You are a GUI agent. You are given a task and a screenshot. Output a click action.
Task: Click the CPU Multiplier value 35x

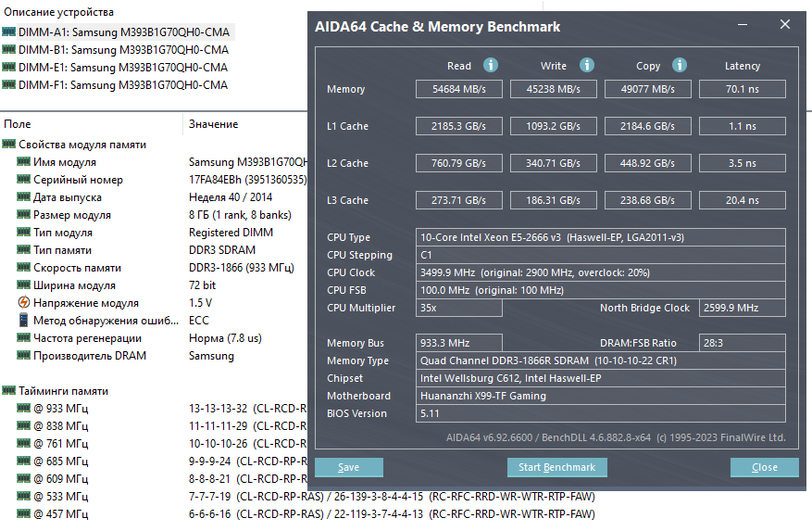[459, 308]
